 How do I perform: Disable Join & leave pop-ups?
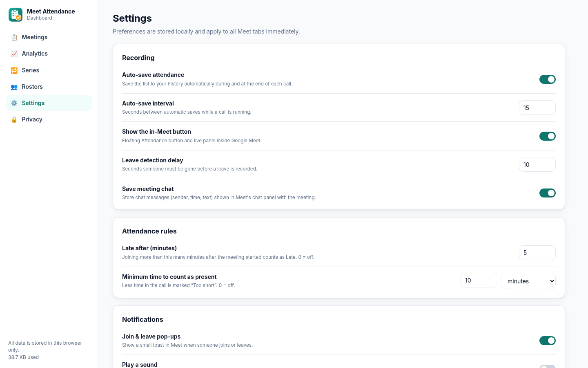548,341
